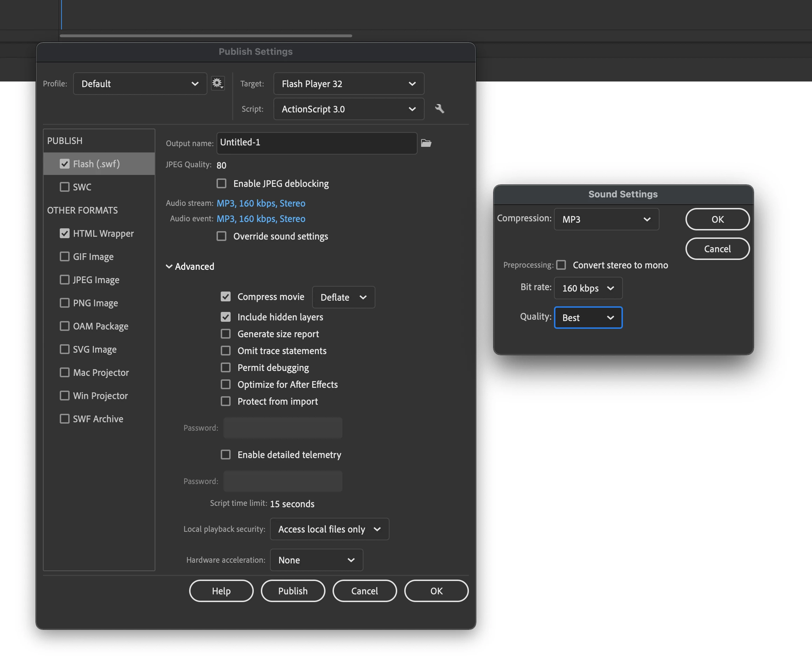The height and width of the screenshot is (666, 812).
Task: Toggle Convert stereo to mono
Action: [561, 265]
